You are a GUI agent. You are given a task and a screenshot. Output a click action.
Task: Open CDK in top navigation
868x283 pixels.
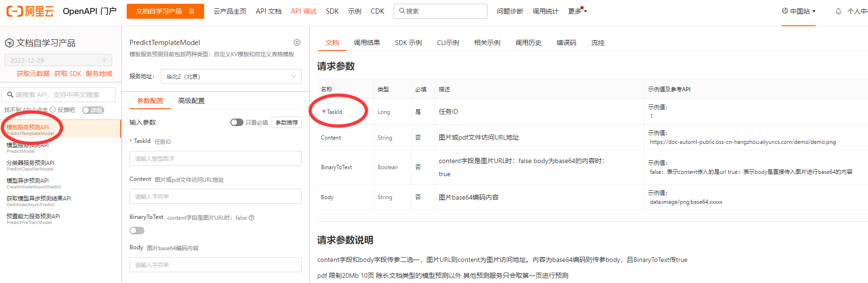(377, 11)
